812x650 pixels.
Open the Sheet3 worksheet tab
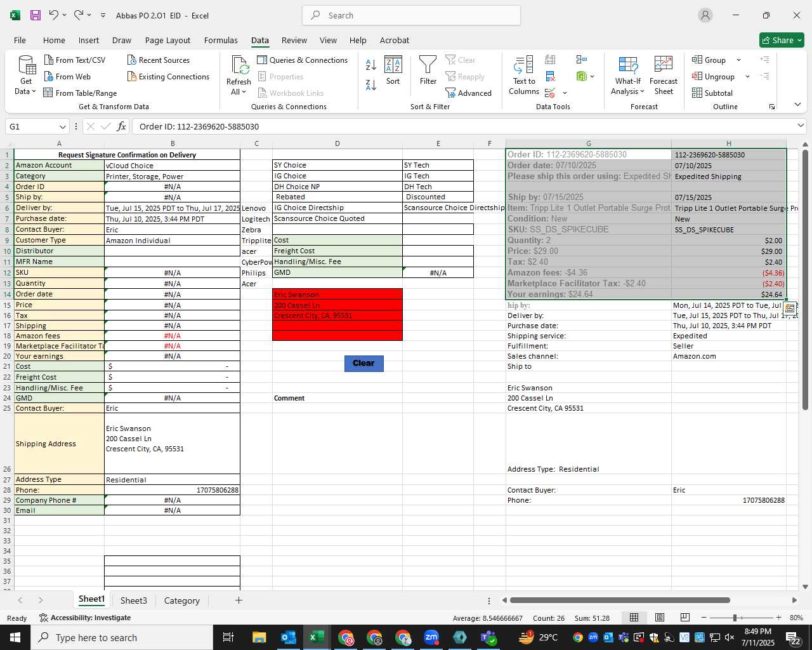click(x=134, y=600)
